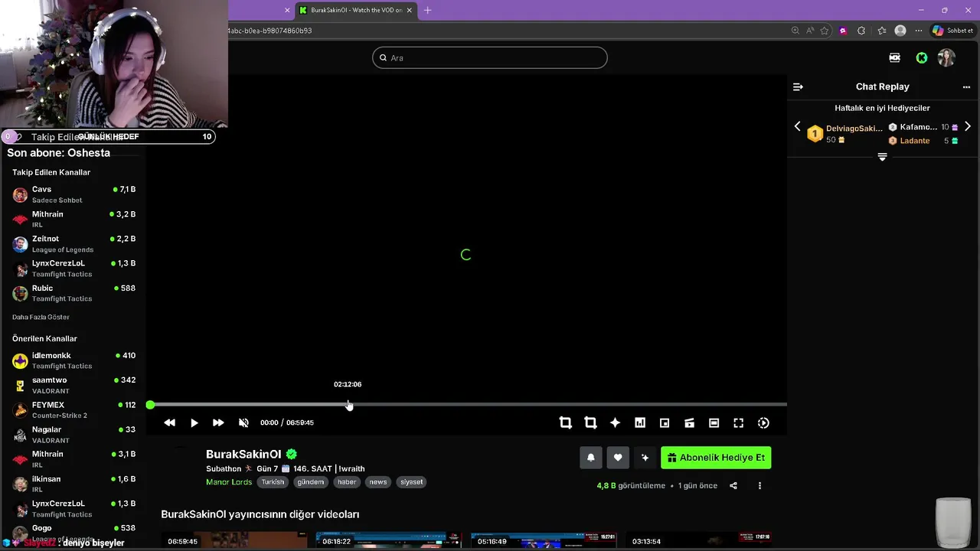The width and height of the screenshot is (980, 551).
Task: Open the Manor Lords category link
Action: click(x=229, y=482)
